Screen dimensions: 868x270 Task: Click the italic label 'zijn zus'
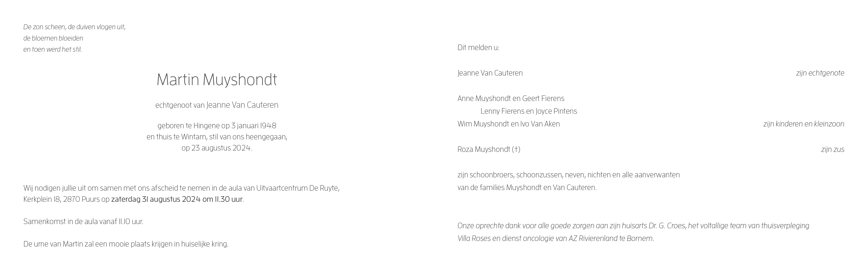833,149
